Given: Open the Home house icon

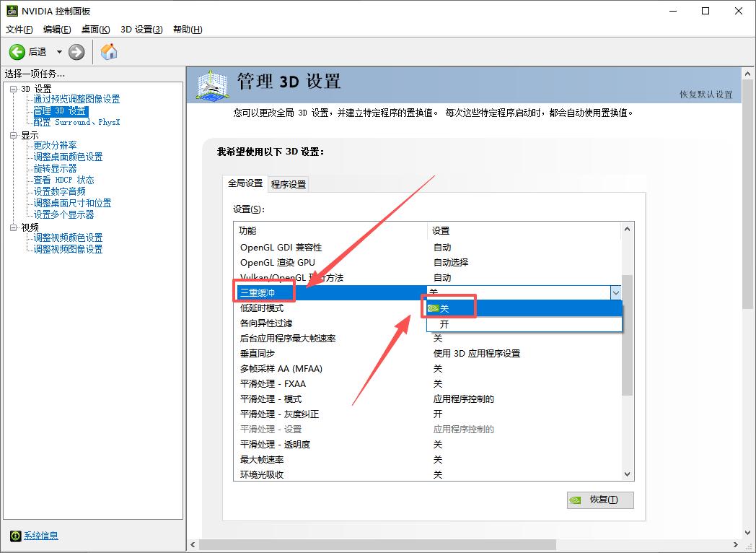Looking at the screenshot, I should (109, 52).
